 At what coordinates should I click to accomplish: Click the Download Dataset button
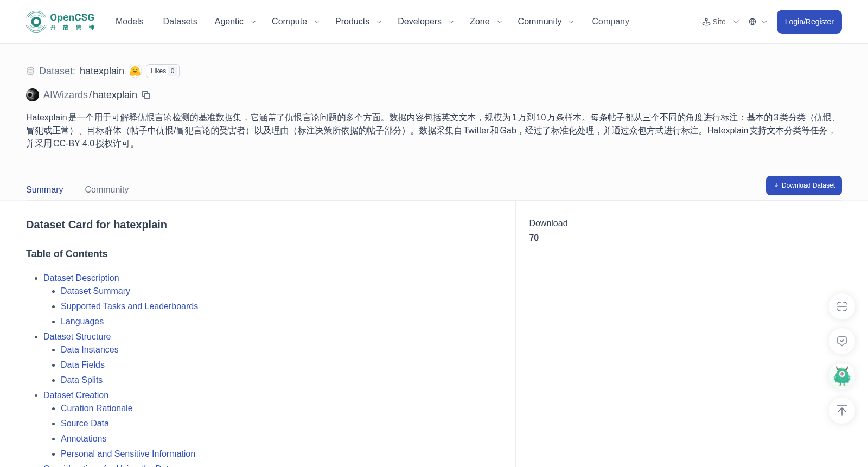(803, 185)
